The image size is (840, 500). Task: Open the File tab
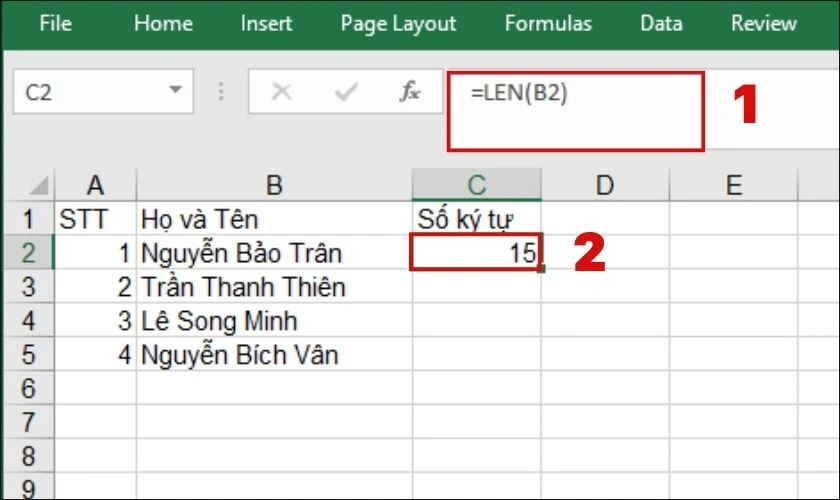55,24
